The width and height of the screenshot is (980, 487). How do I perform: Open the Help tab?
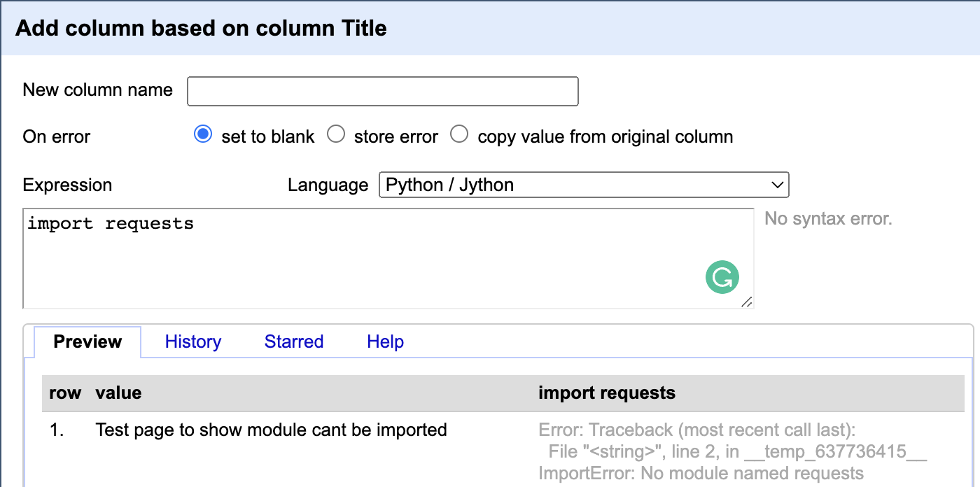[x=385, y=342]
